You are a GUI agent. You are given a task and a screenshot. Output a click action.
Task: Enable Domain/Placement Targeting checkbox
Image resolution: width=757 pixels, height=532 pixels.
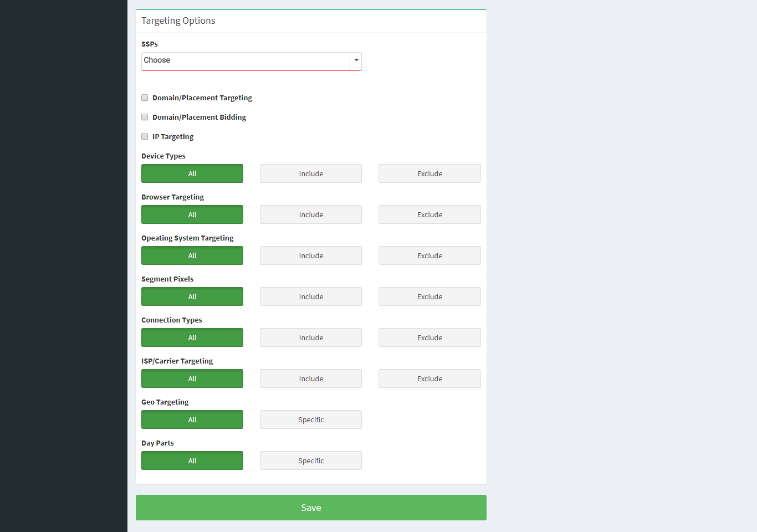[x=145, y=98]
